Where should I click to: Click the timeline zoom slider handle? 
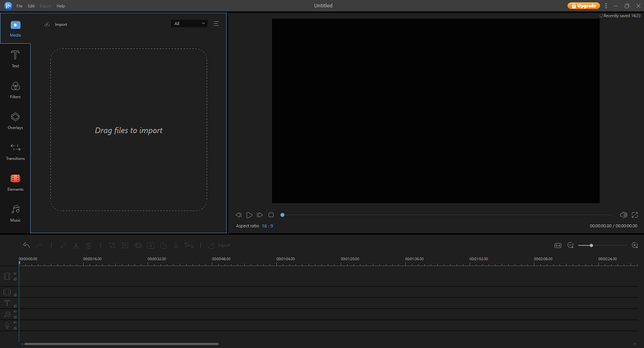(x=591, y=246)
